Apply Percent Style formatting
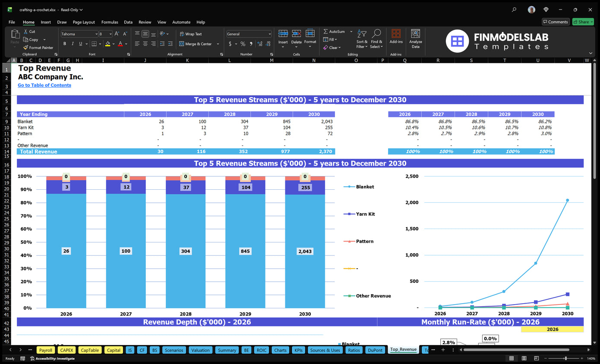Image resolution: width=600 pixels, height=364 pixels. click(243, 44)
